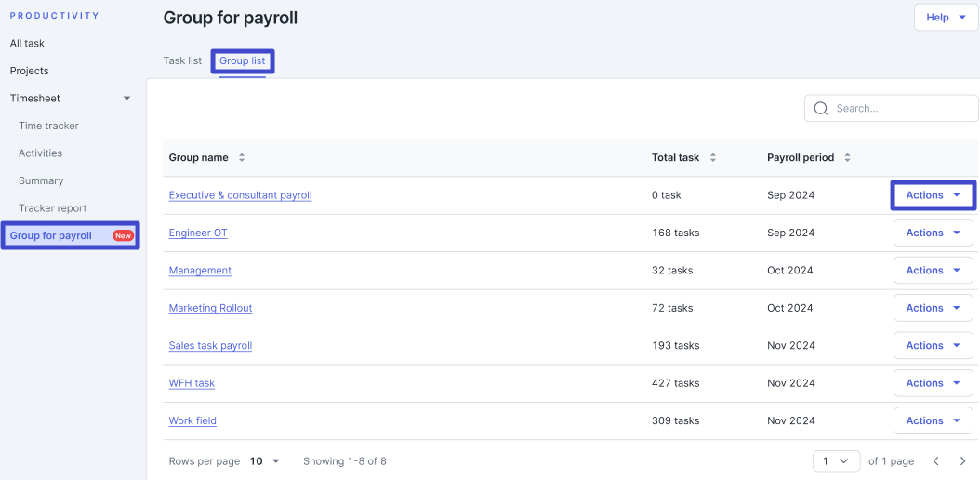Open Actions for Executive & consultant payroll
Screen dimensions: 980x480
pos(934,195)
